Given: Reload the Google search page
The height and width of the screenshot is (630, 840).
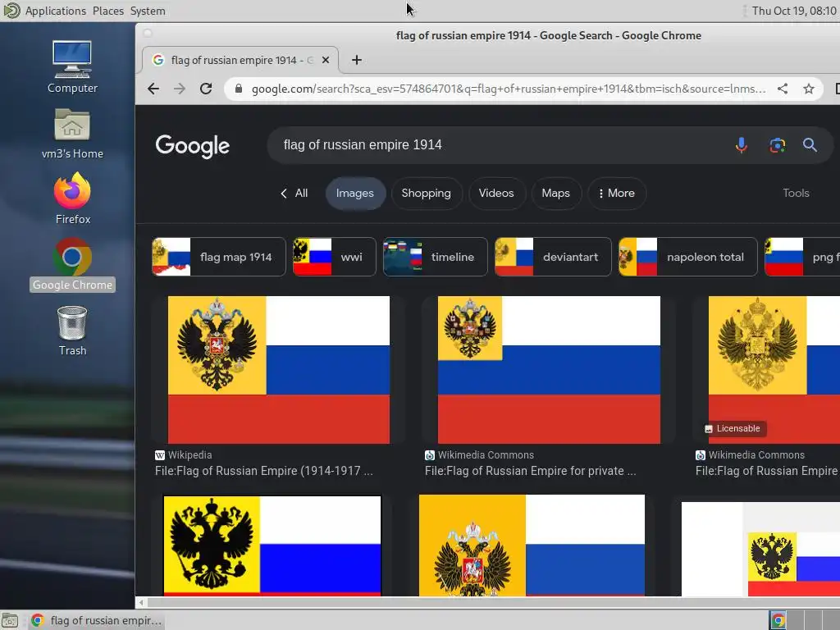Looking at the screenshot, I should (206, 89).
